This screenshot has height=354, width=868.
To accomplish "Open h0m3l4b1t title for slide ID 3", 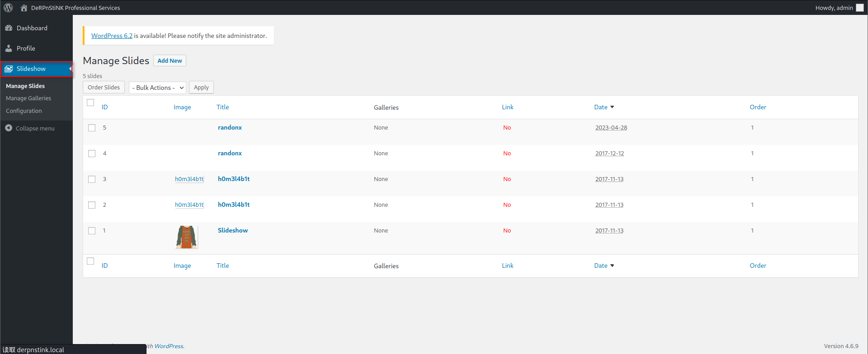I will (234, 179).
